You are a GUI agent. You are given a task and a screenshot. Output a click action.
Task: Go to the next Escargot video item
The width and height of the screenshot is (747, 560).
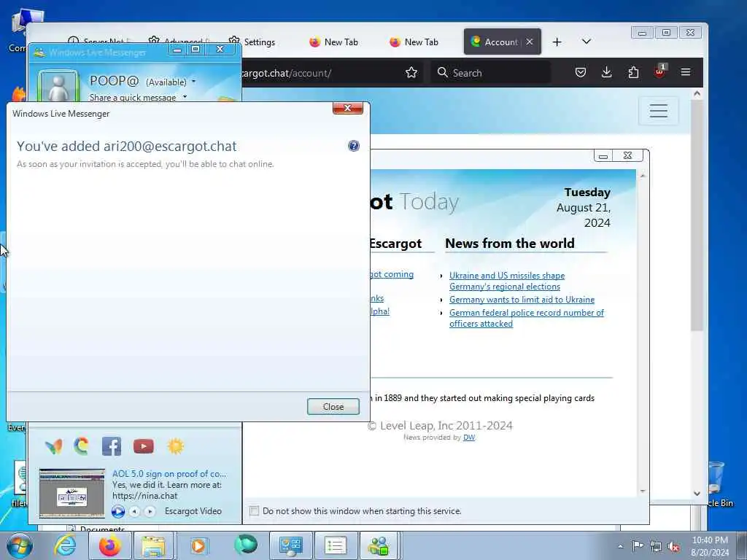[150, 511]
